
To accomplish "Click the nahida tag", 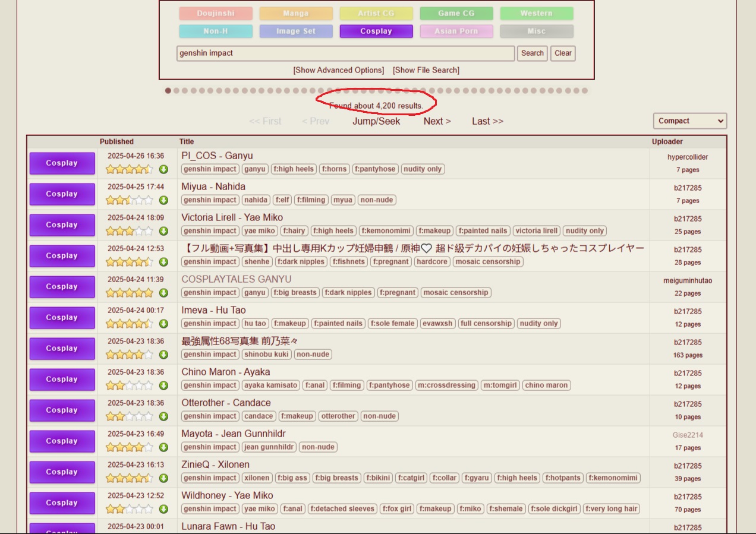I will (256, 200).
